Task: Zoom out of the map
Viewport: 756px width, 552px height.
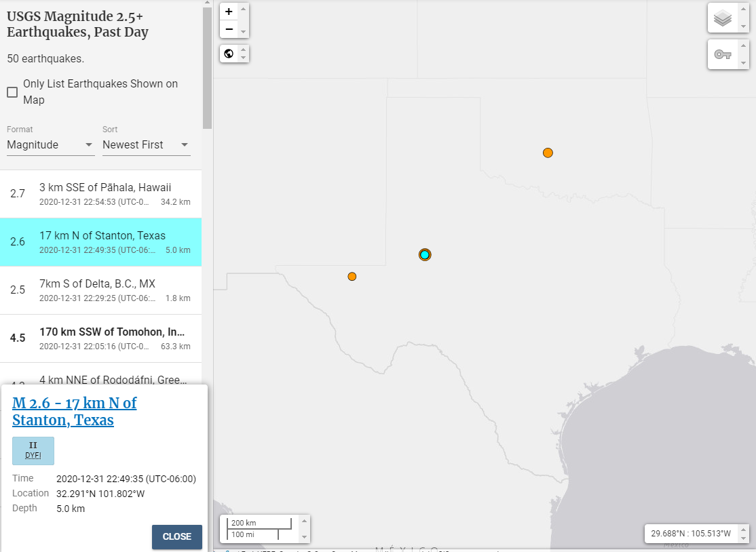Action: coord(229,29)
